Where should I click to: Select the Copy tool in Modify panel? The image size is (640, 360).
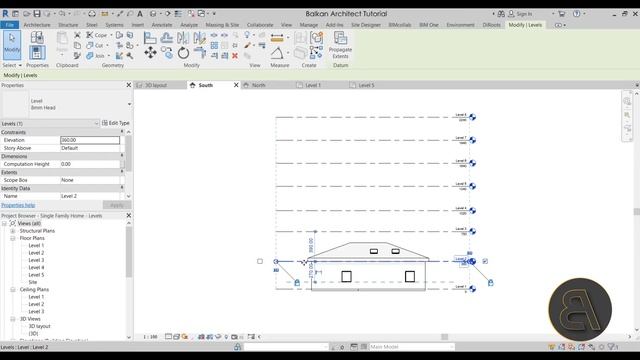(x=166, y=52)
